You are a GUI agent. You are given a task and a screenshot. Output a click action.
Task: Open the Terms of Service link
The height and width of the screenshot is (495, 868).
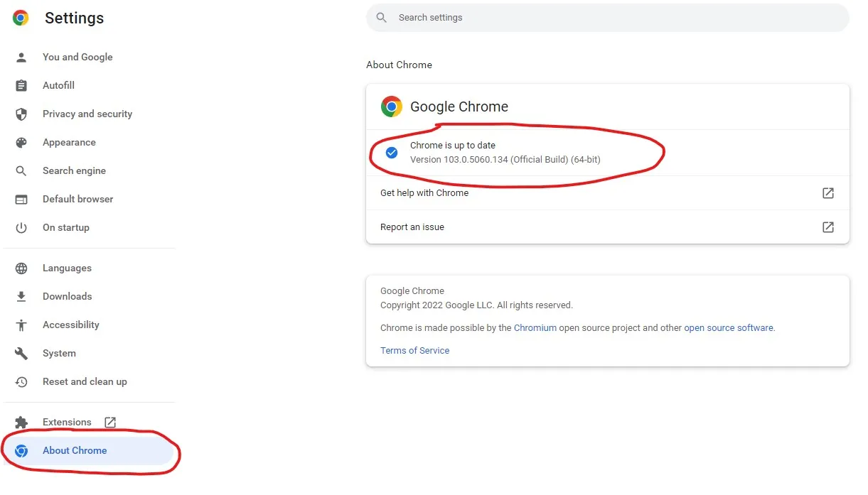point(415,351)
